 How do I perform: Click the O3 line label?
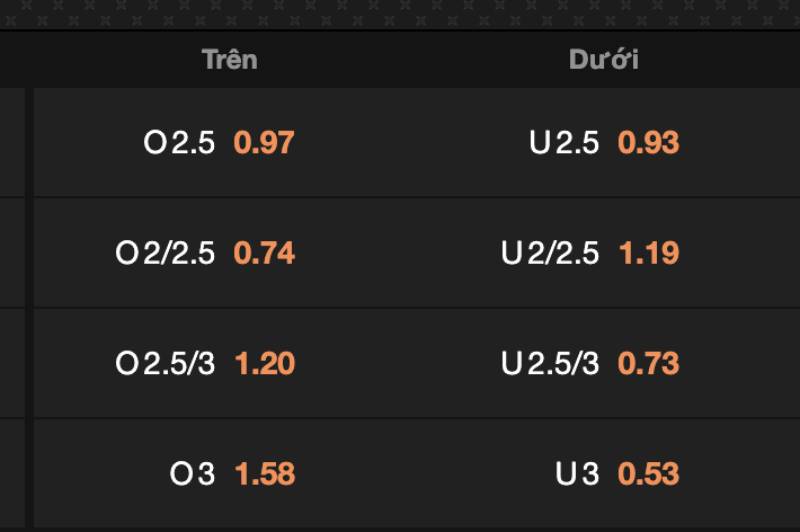(192, 474)
